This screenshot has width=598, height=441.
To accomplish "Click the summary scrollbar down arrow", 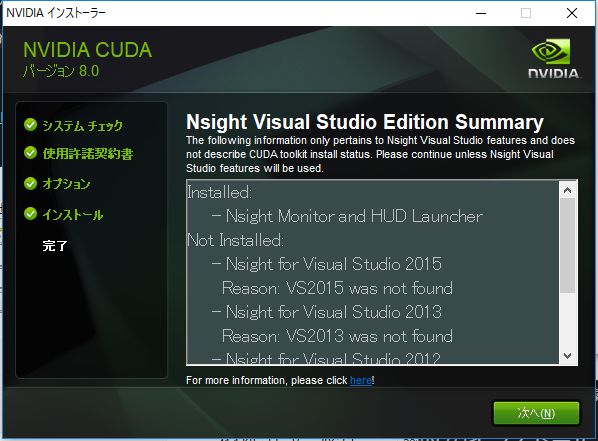I will 567,356.
